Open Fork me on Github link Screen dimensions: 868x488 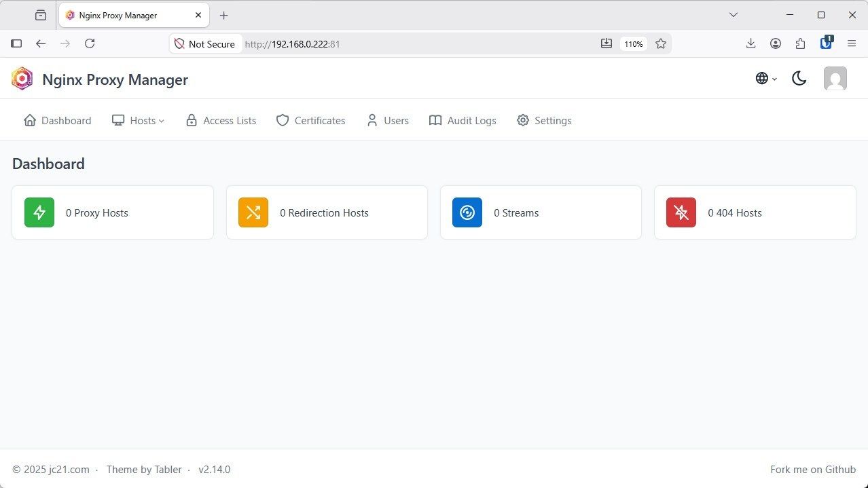813,469
